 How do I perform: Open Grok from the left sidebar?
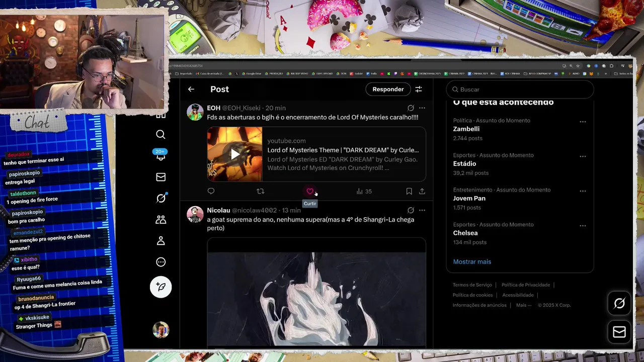coord(160,198)
